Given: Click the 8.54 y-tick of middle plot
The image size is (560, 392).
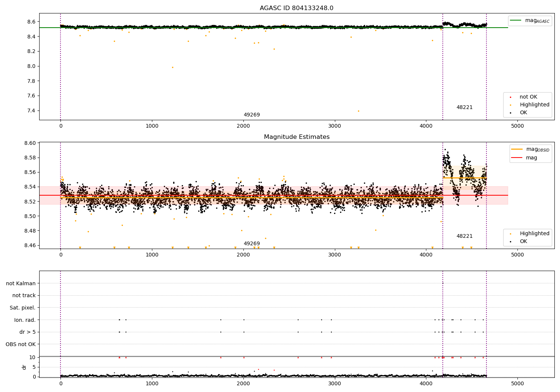Looking at the screenshot, I should [30, 187].
